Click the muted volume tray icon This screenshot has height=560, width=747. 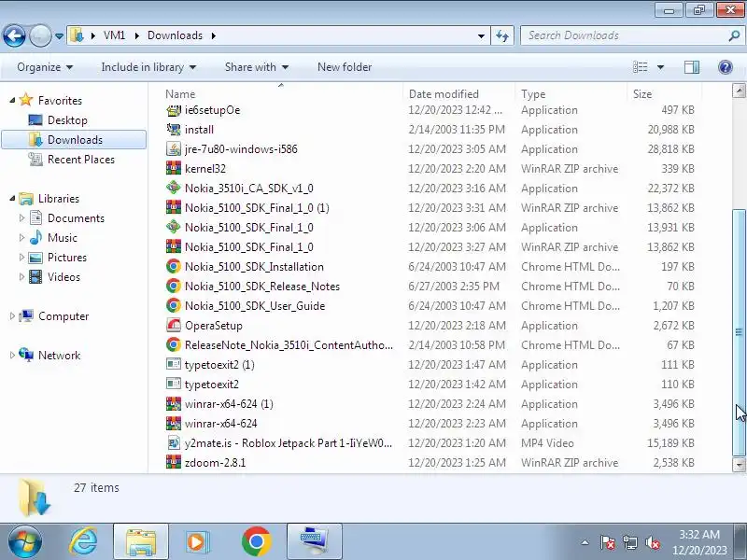[653, 542]
